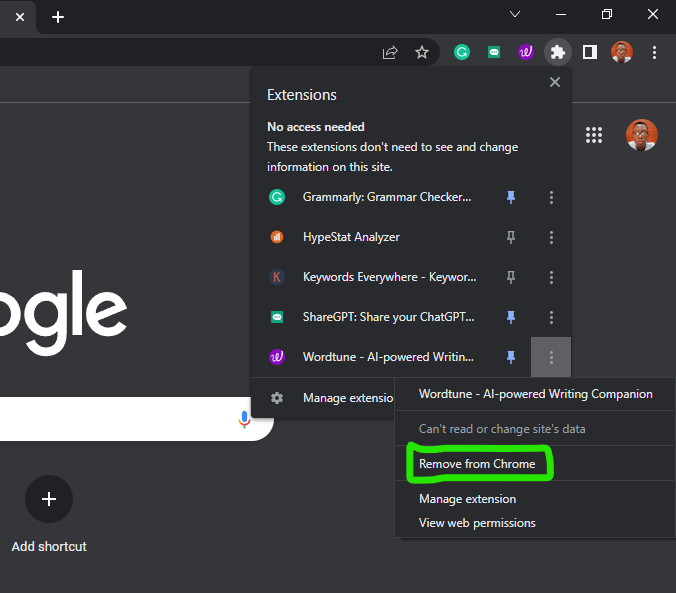Image resolution: width=676 pixels, height=593 pixels.
Task: Open the Google account avatar on page
Action: point(642,135)
